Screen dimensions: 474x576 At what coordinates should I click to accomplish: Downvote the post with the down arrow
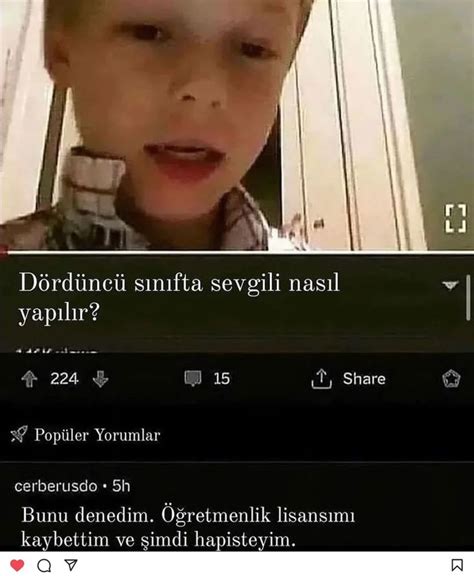[100, 379]
